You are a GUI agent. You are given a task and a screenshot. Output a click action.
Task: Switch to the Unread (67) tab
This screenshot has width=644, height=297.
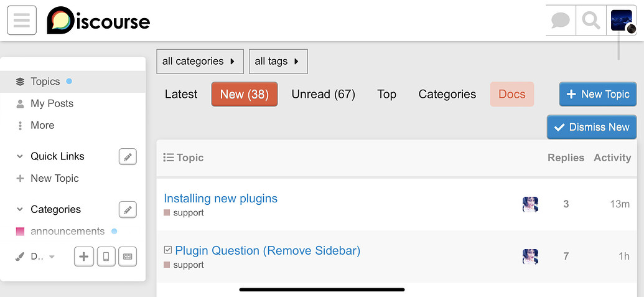pos(323,95)
